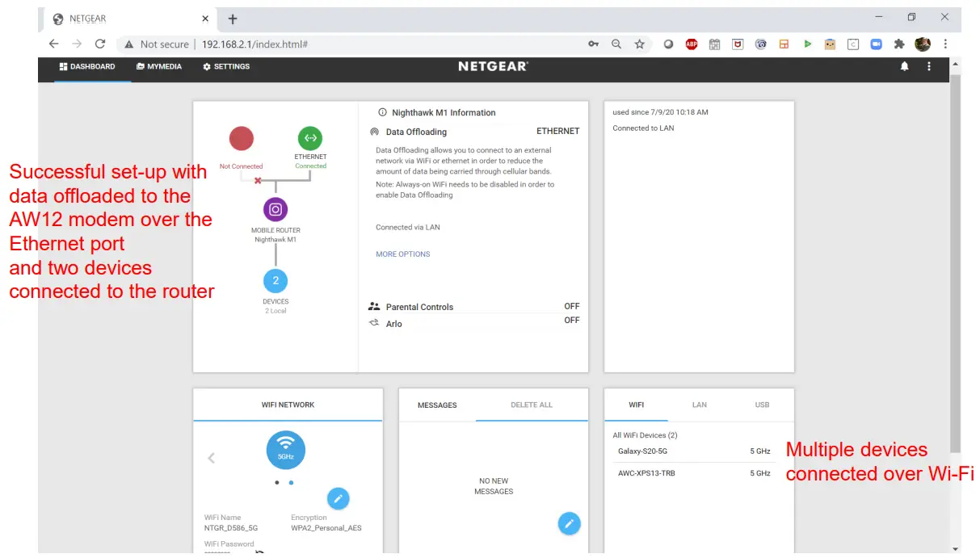This screenshot has width=980, height=558.
Task: Open the blue Devices count circle
Action: [275, 281]
